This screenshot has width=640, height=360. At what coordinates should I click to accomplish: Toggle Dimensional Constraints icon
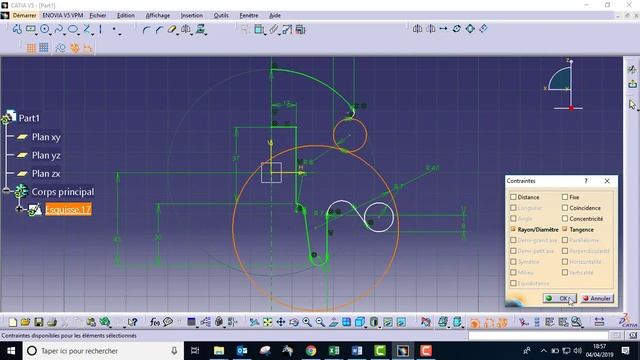pyautogui.click(x=87, y=49)
